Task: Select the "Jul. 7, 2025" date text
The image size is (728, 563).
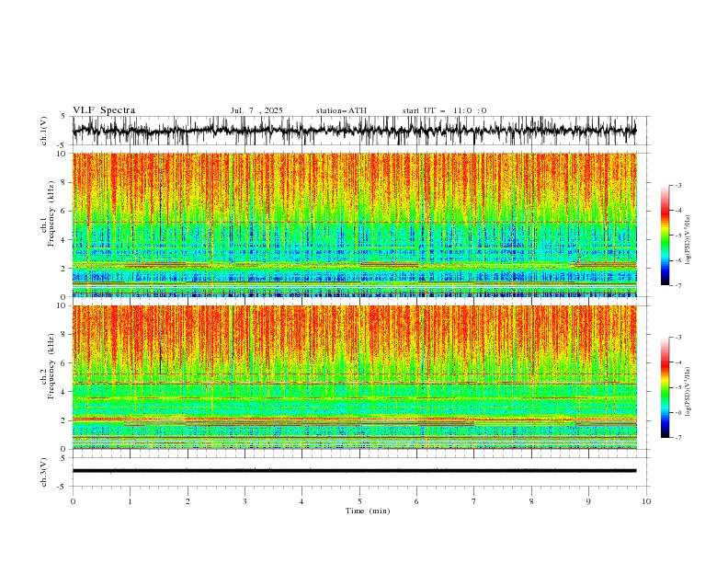Action: point(256,110)
